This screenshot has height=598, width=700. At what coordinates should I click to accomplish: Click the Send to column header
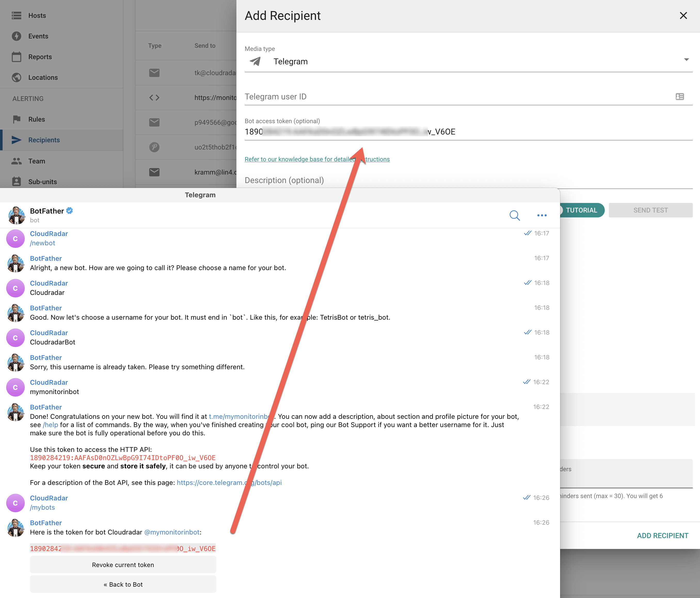[x=205, y=46]
